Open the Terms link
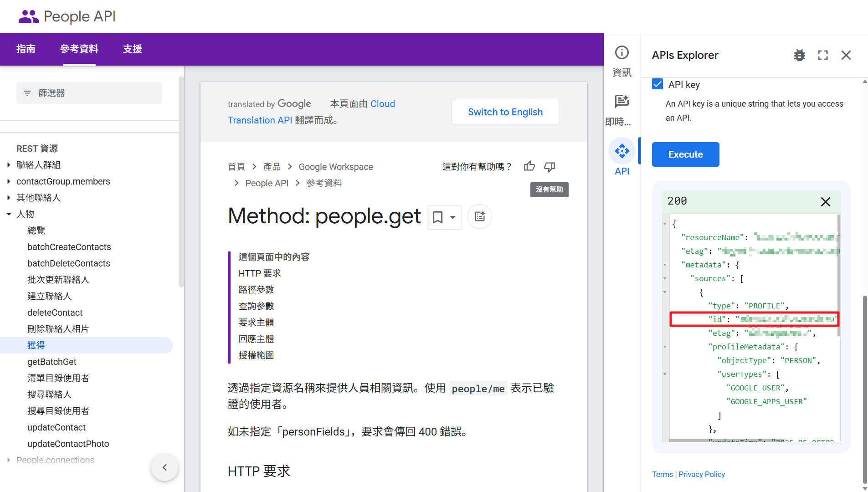Screen dimensions: 868x492 tap(663, 474)
